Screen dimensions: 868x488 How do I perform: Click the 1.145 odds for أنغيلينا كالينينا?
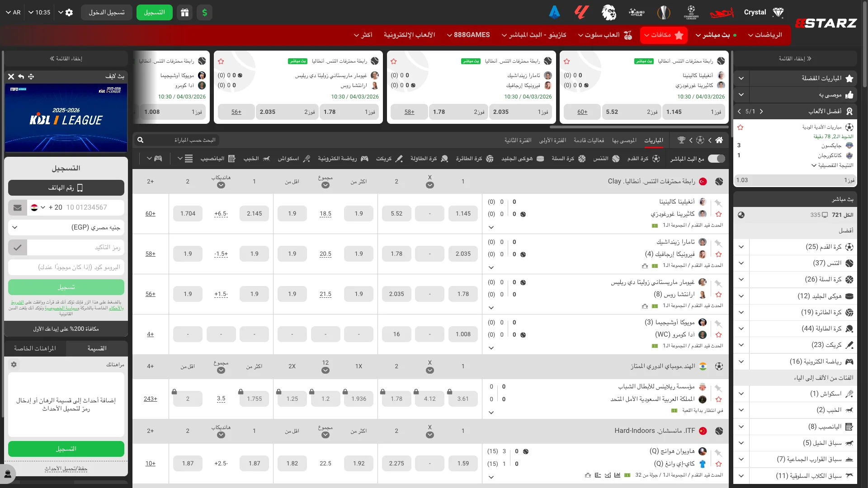coord(463,214)
